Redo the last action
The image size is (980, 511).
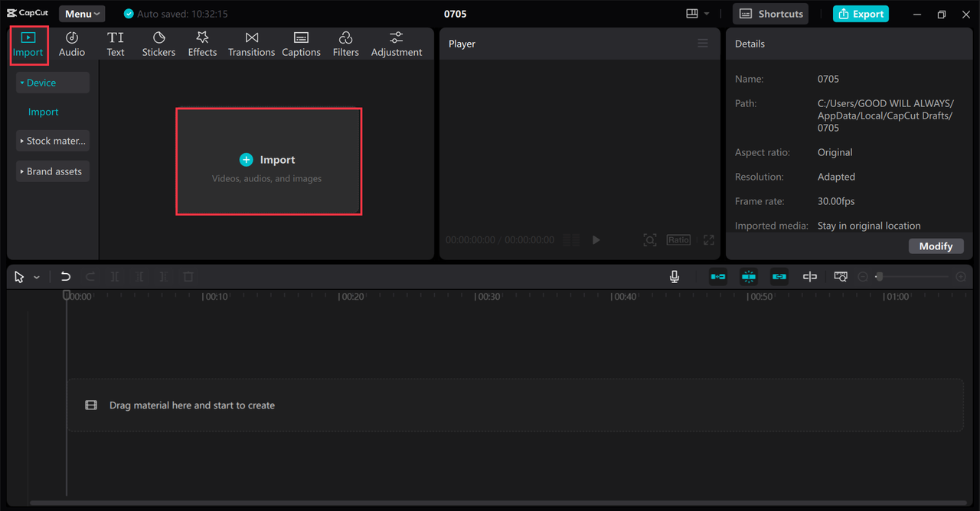point(90,277)
